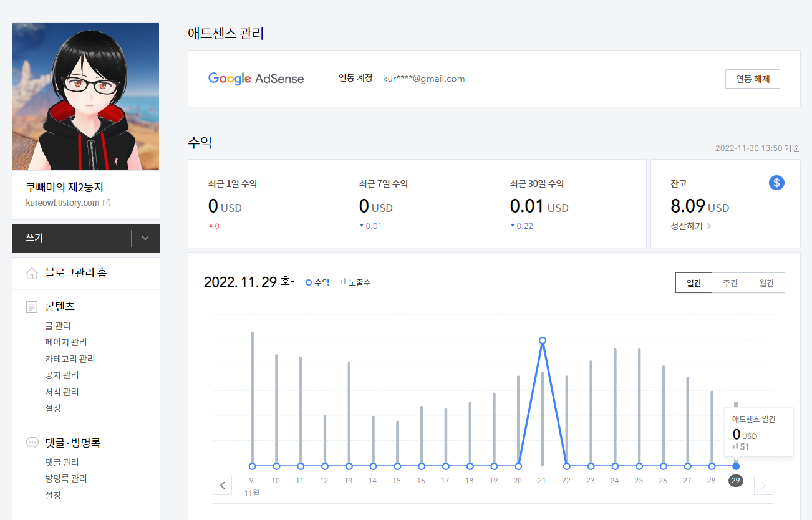Image resolution: width=812 pixels, height=520 pixels.
Task: Open 블로그관리 홈 menu
Action: (75, 273)
